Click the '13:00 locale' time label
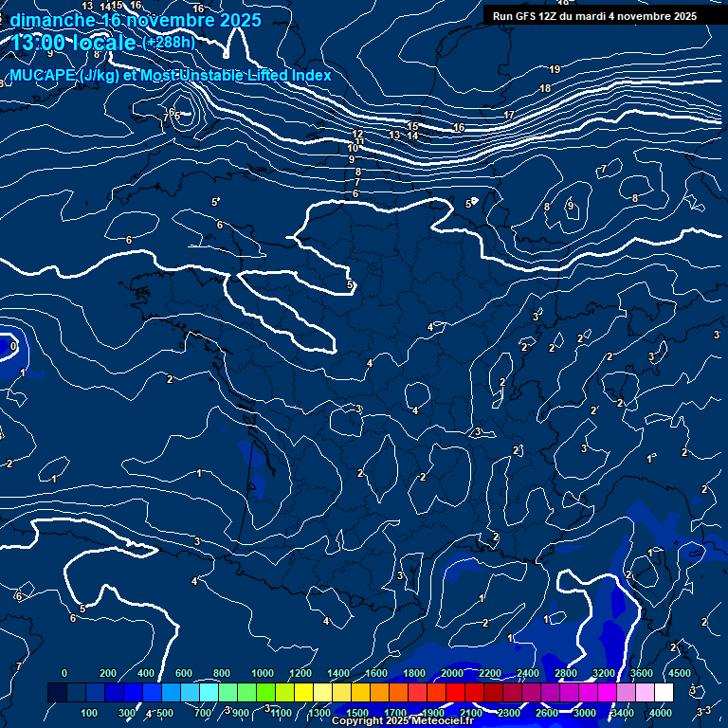 pyautogui.click(x=73, y=43)
